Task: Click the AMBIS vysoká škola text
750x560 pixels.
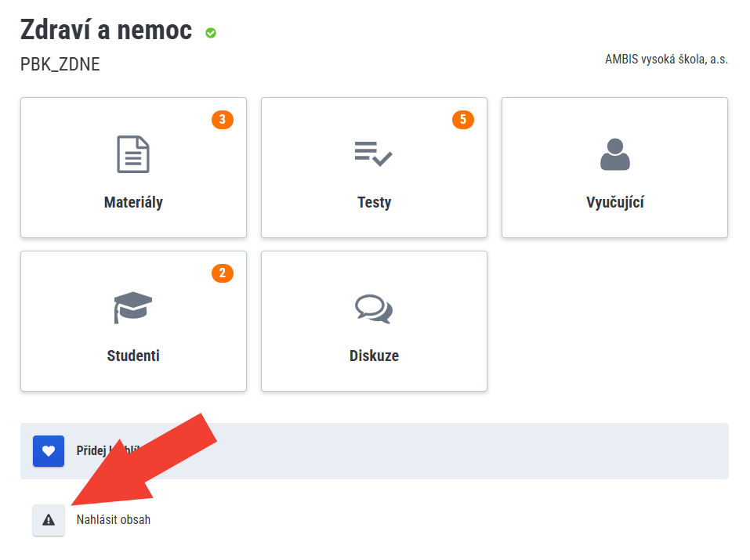Action: point(666,60)
